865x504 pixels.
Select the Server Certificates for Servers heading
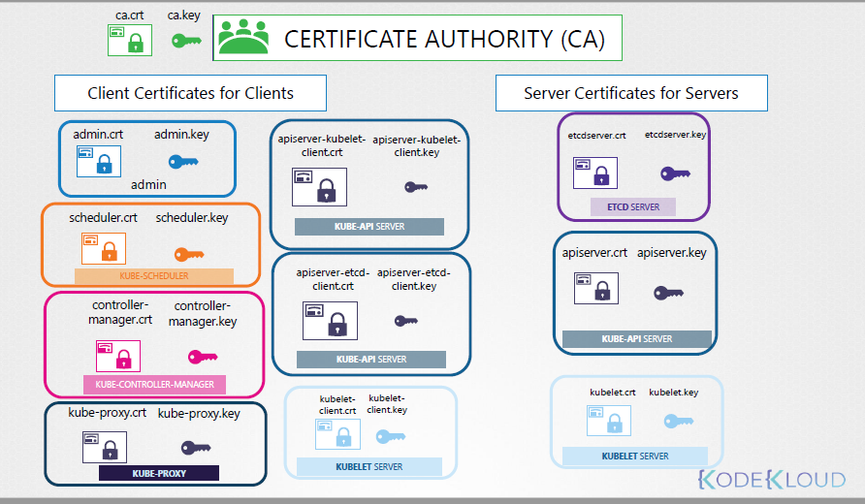(631, 93)
